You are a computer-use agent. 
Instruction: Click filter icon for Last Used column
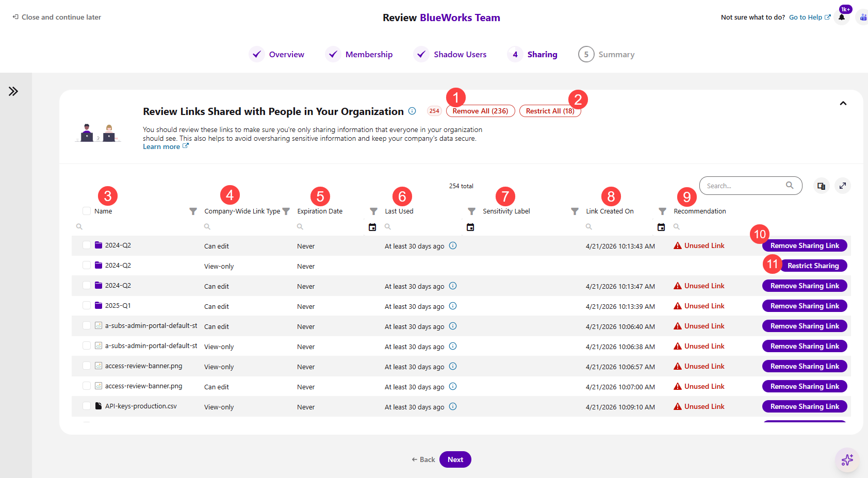tap(471, 211)
